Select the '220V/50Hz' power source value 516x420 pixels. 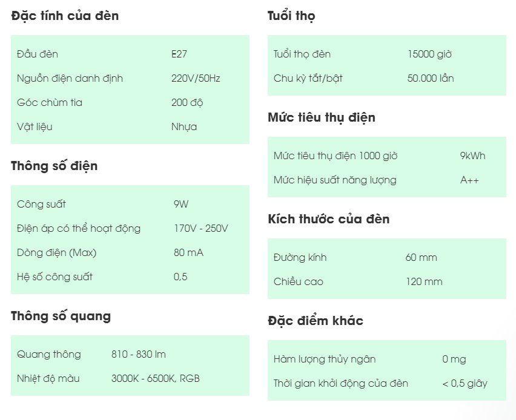coord(196,78)
